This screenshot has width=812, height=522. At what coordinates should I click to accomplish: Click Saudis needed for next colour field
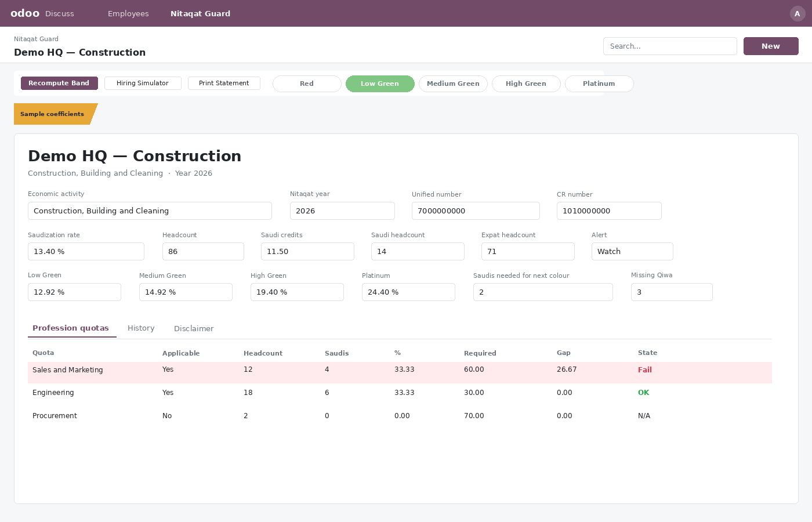point(543,292)
